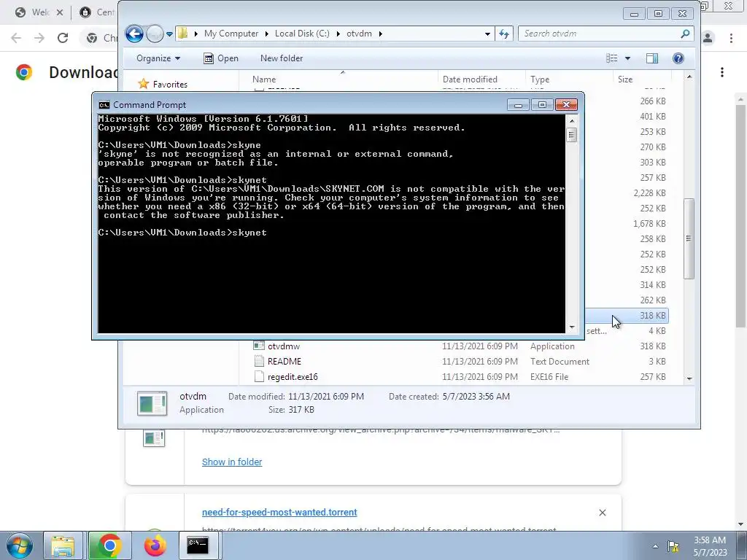The width and height of the screenshot is (747, 560).
Task: Click the otvdm thumbnail in details pane
Action: click(152, 403)
